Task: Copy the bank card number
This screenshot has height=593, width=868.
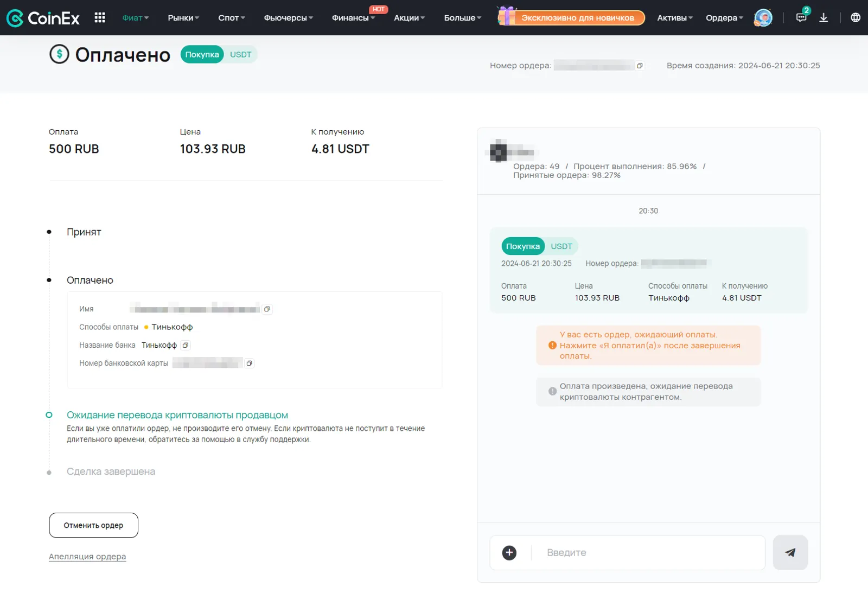Action: pos(249,364)
